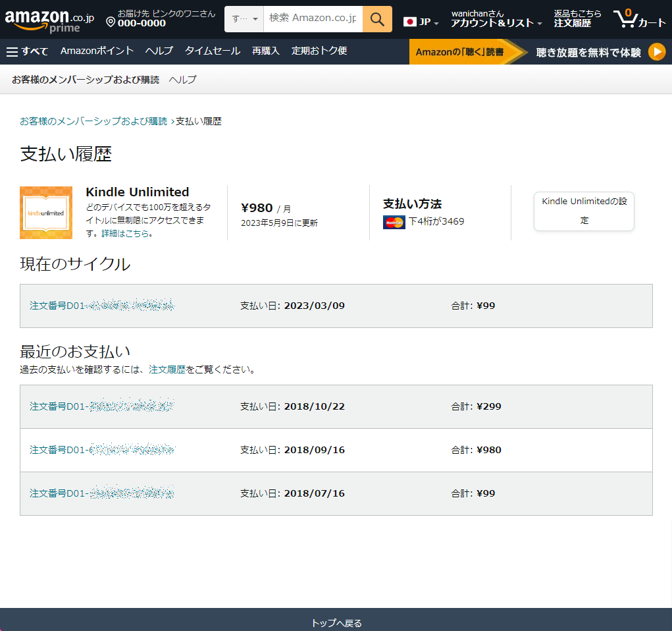This screenshot has height=631, width=672.
Task: Open the すべて hamburger menu
Action: coord(27,51)
